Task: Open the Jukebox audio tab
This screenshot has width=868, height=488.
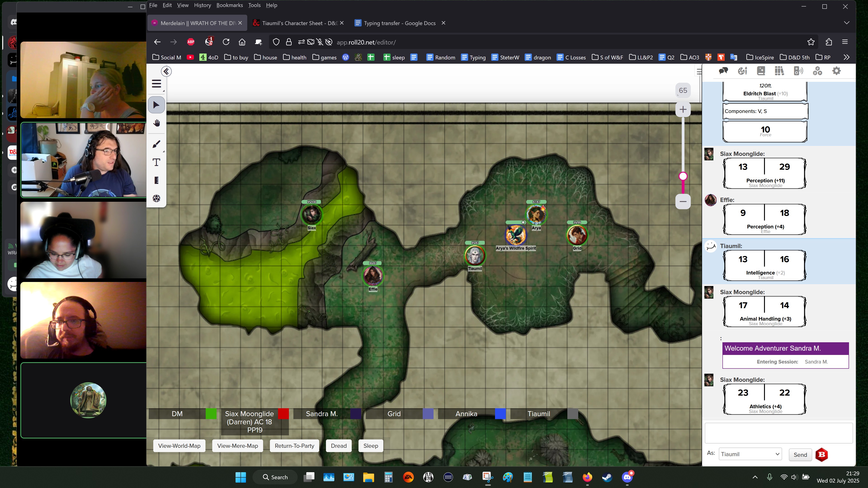Action: coord(798,71)
